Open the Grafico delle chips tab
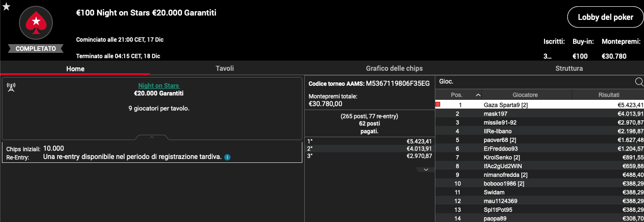Viewport: 644px width, 222px height. (x=394, y=68)
